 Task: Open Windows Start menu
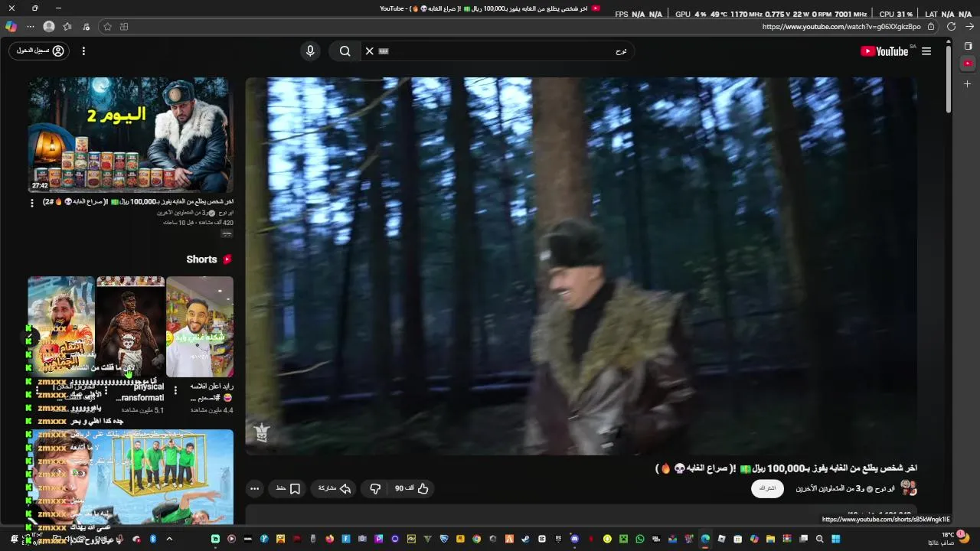(x=836, y=539)
